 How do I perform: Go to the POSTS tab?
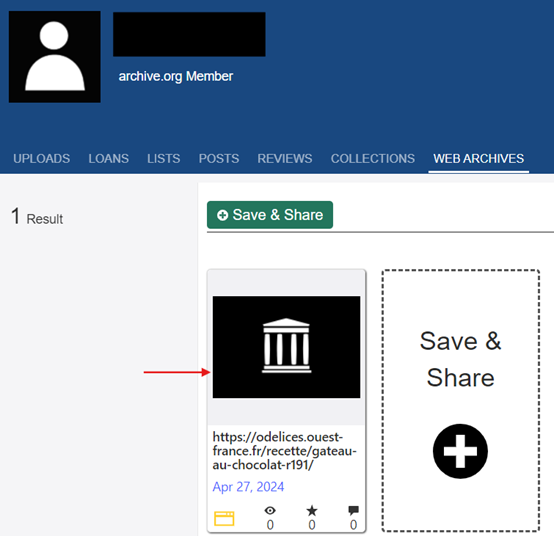pos(219,159)
